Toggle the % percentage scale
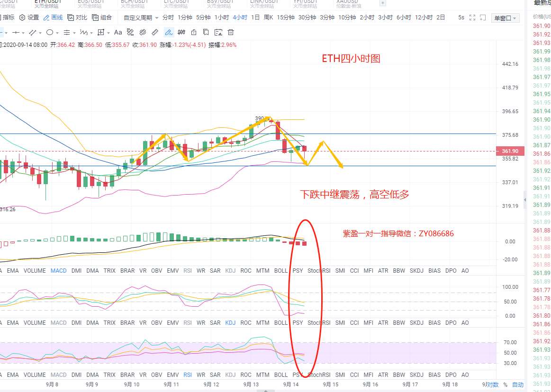The height and width of the screenshot is (392, 551). click(505, 384)
